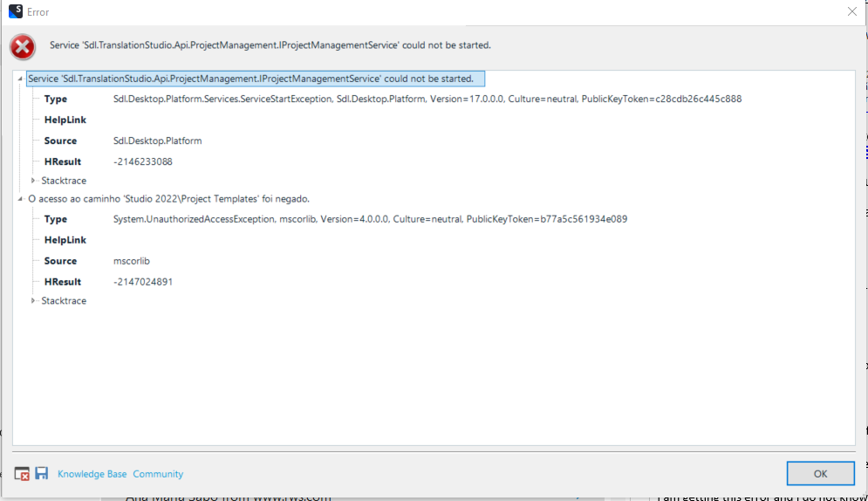
Task: Click the second Source label
Action: (x=60, y=261)
